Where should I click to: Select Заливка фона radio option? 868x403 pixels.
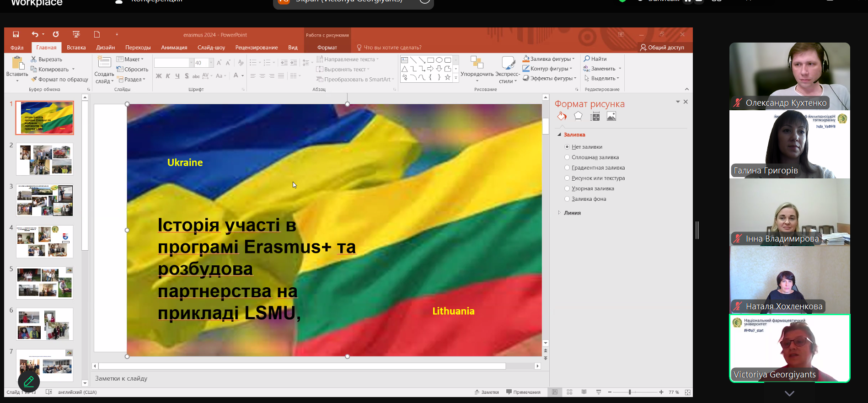coord(567,199)
